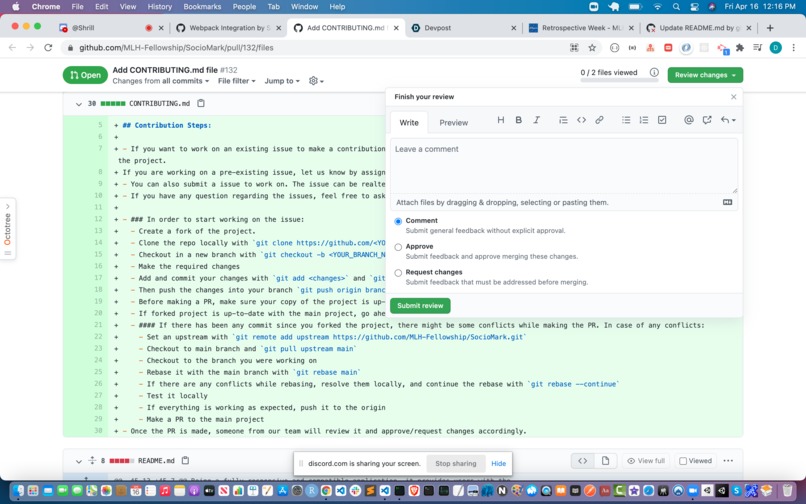Screen dimensions: 806x504
Task: Select the Comment review option
Action: [398, 221]
